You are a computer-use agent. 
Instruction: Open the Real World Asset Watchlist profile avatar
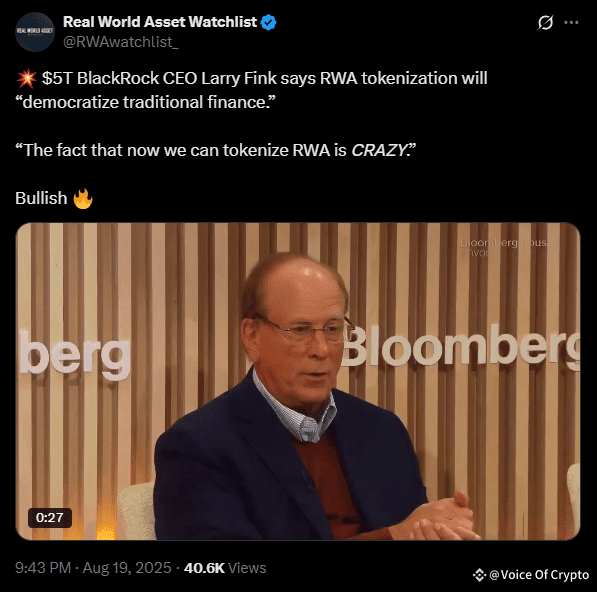[x=35, y=32]
